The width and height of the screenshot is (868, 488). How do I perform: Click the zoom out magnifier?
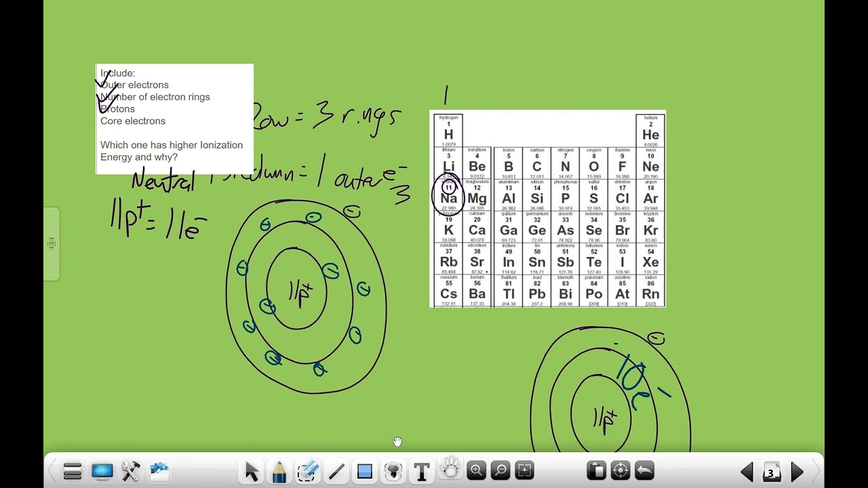(x=500, y=470)
